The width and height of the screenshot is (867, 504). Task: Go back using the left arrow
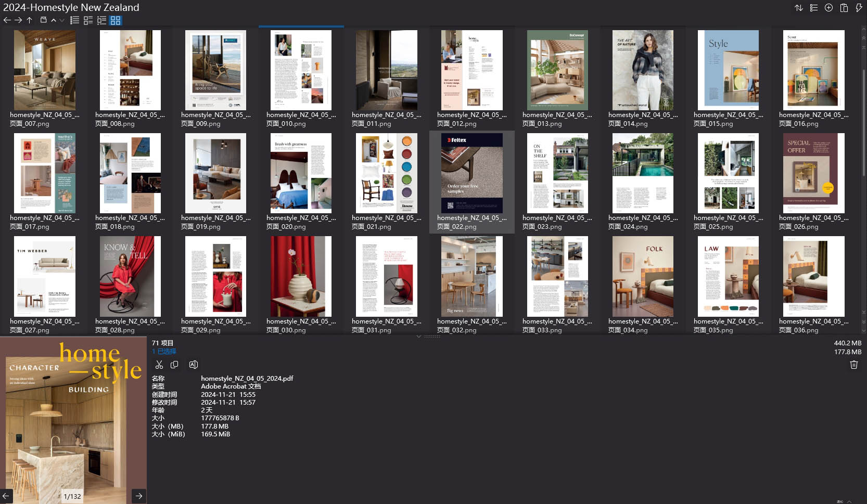[7, 20]
